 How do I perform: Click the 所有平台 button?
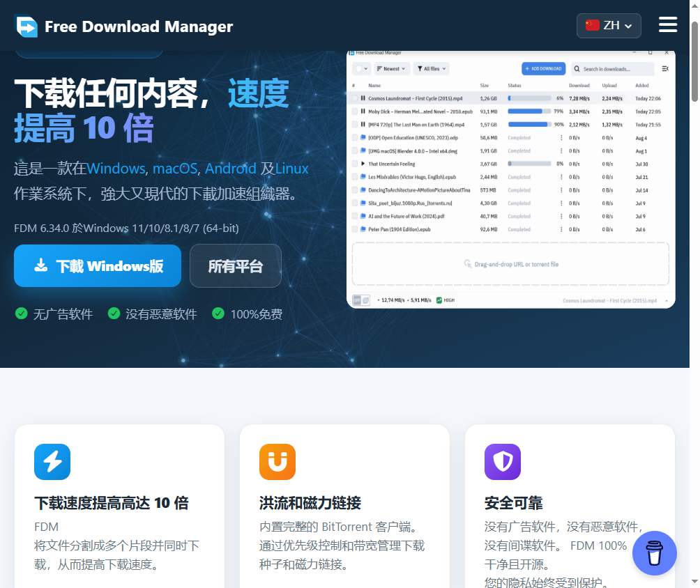(x=235, y=266)
